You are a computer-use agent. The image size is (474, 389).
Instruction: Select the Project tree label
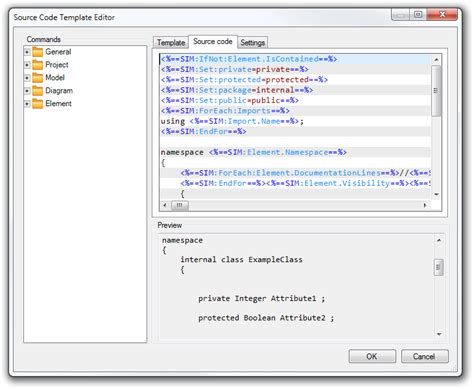(x=57, y=65)
